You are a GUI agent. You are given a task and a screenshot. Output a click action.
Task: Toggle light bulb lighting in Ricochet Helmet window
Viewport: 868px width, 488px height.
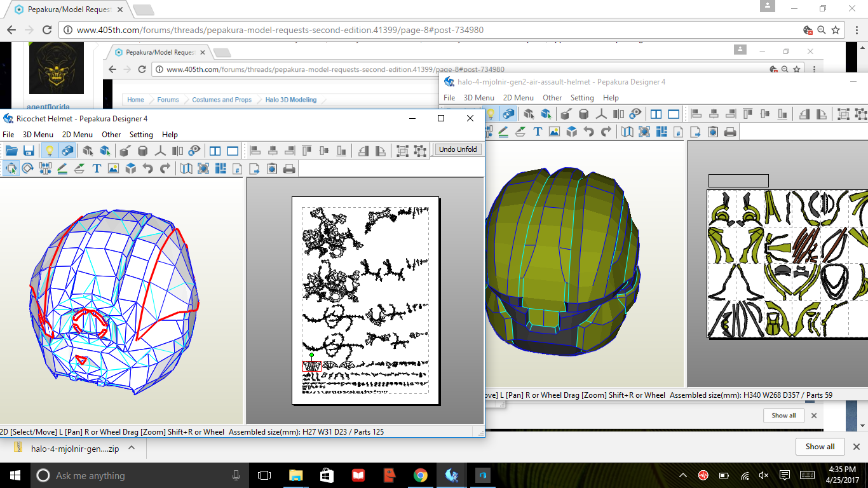click(49, 151)
